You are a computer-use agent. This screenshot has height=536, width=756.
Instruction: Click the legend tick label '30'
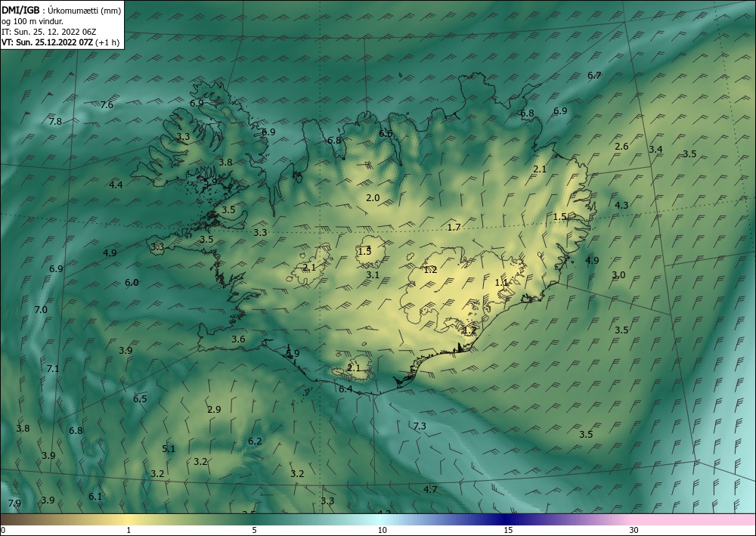(x=634, y=530)
